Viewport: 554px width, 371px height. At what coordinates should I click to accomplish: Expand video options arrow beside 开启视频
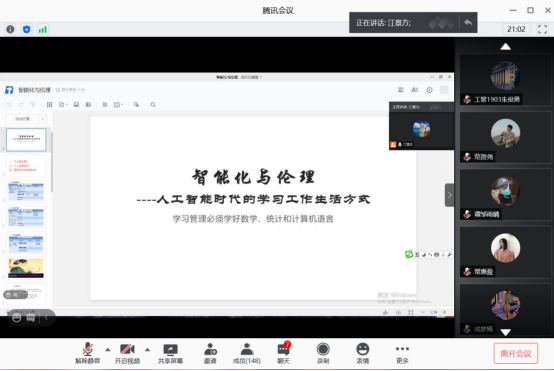[x=147, y=350]
